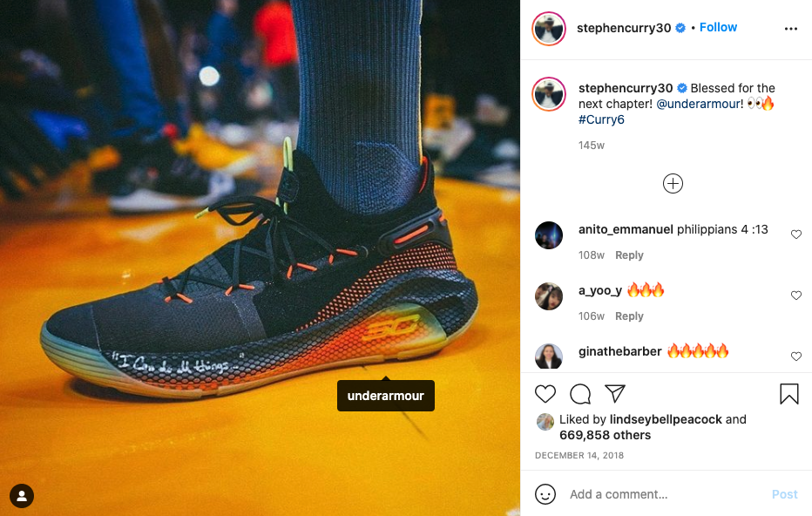Open the #Curry6 hashtag
812x516 pixels.
pos(601,119)
